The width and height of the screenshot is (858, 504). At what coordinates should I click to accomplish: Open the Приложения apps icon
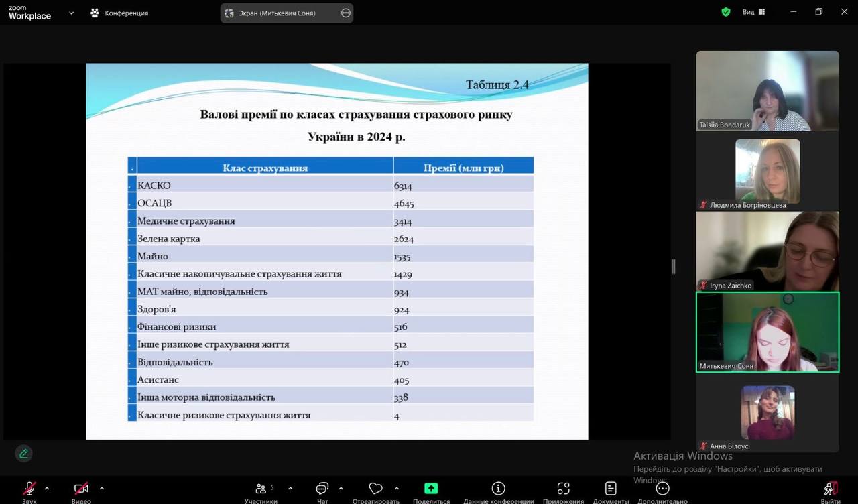click(564, 489)
